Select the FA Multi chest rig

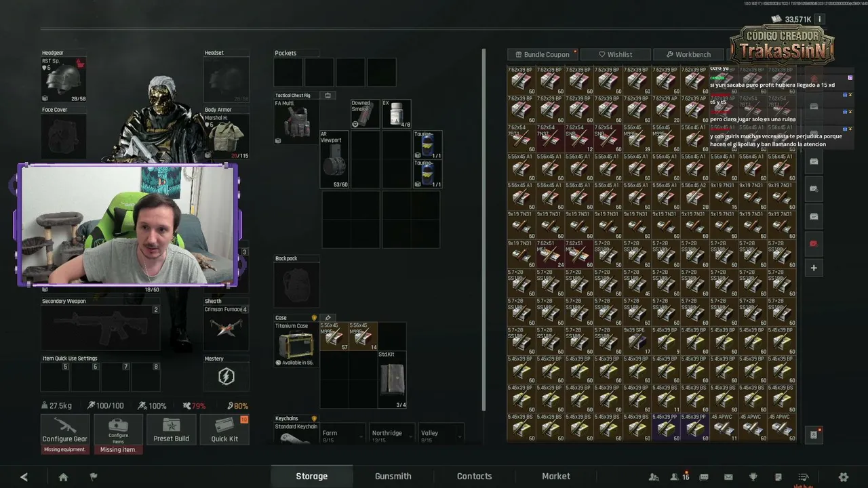pos(296,122)
